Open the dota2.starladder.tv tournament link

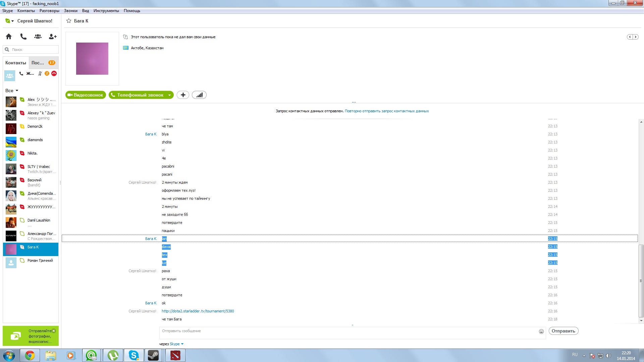198,311
